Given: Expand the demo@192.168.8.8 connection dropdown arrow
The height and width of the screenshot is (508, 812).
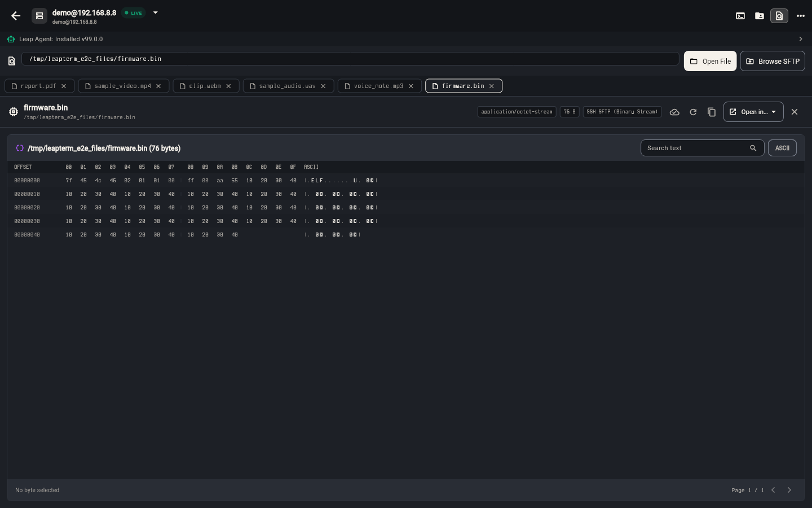Looking at the screenshot, I should coord(156,12).
